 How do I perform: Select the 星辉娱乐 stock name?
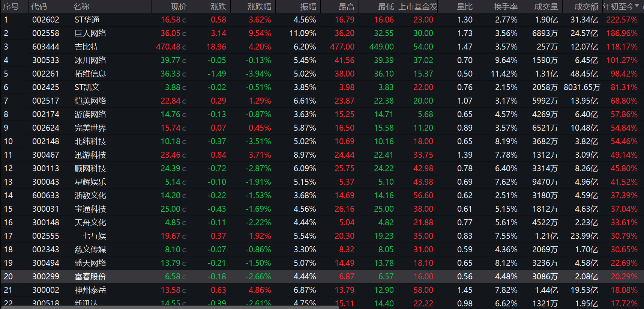pyautogui.click(x=90, y=182)
